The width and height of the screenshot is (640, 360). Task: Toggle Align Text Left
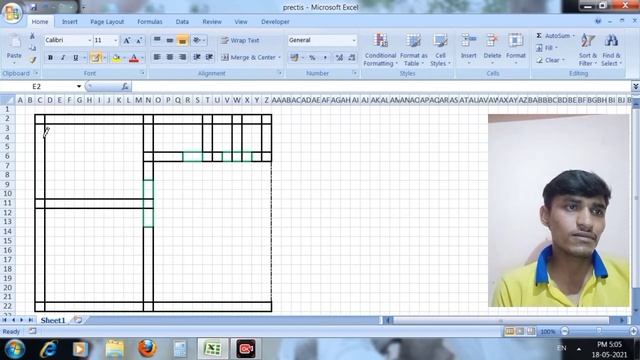pyautogui.click(x=157, y=57)
